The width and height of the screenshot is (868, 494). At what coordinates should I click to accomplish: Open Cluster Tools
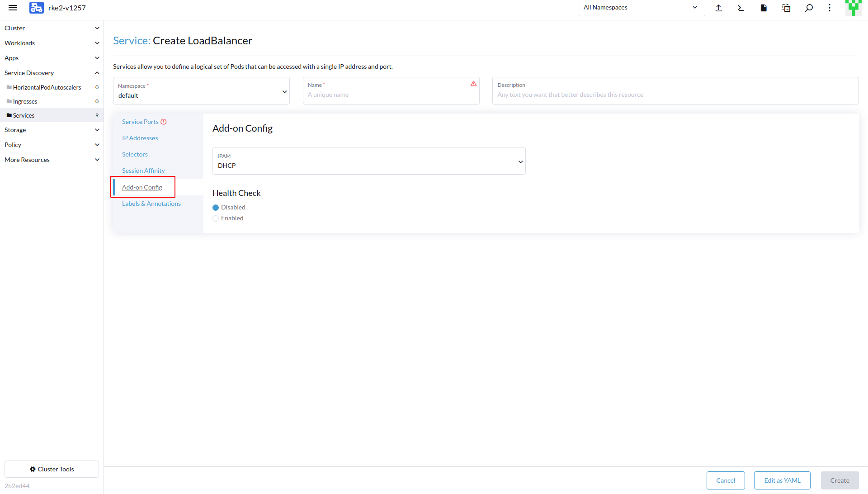click(52, 469)
